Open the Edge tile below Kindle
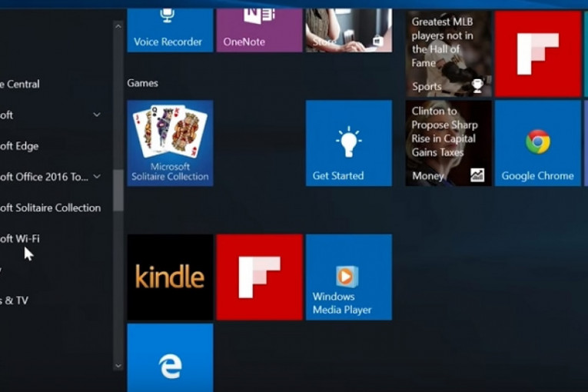This screenshot has height=392, width=588. [170, 358]
